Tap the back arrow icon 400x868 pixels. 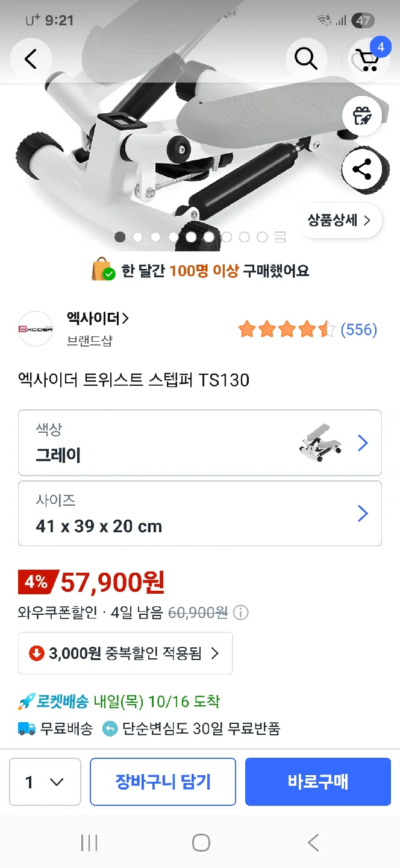(x=31, y=59)
